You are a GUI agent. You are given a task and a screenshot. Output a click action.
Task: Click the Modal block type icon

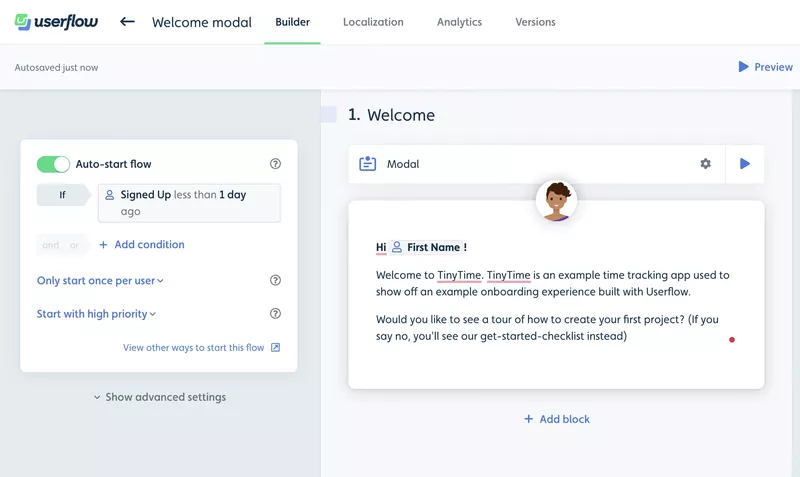click(x=367, y=164)
